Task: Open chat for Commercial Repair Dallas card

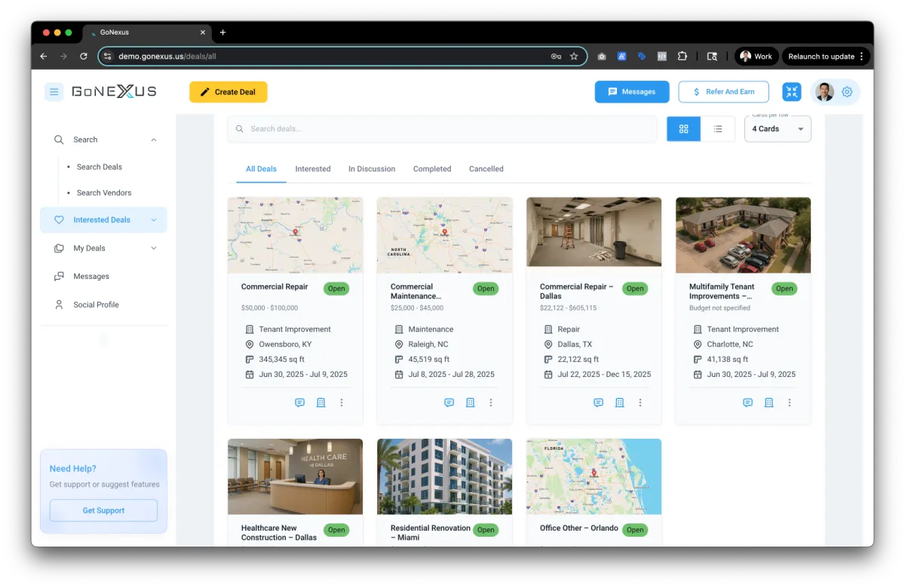Action: [x=598, y=403]
